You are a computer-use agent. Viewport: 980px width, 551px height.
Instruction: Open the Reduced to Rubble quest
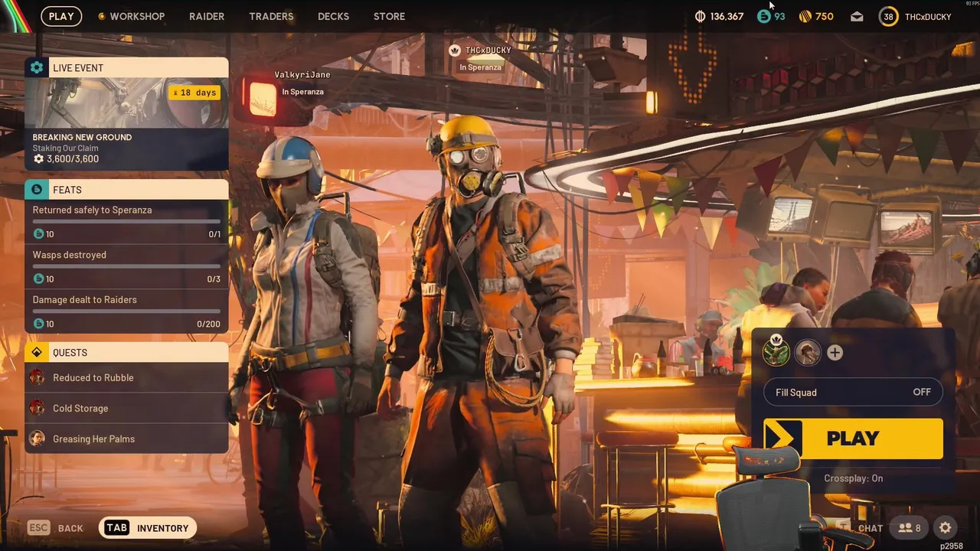point(126,377)
